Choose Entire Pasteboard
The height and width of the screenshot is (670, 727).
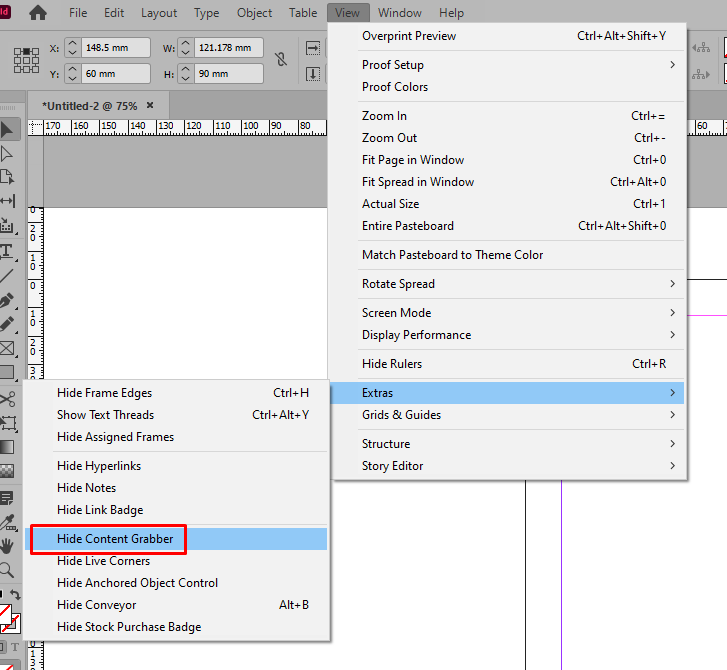point(509,226)
